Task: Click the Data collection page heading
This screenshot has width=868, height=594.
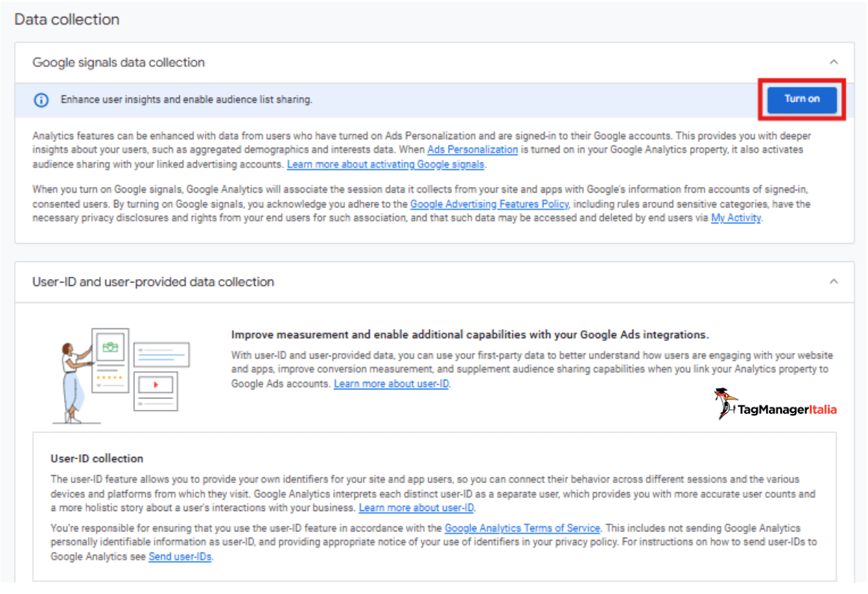Action: [67, 20]
